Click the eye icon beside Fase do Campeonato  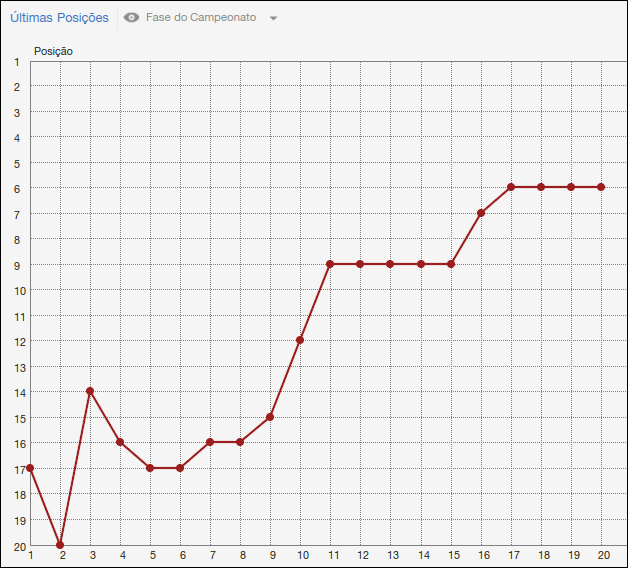click(x=131, y=18)
